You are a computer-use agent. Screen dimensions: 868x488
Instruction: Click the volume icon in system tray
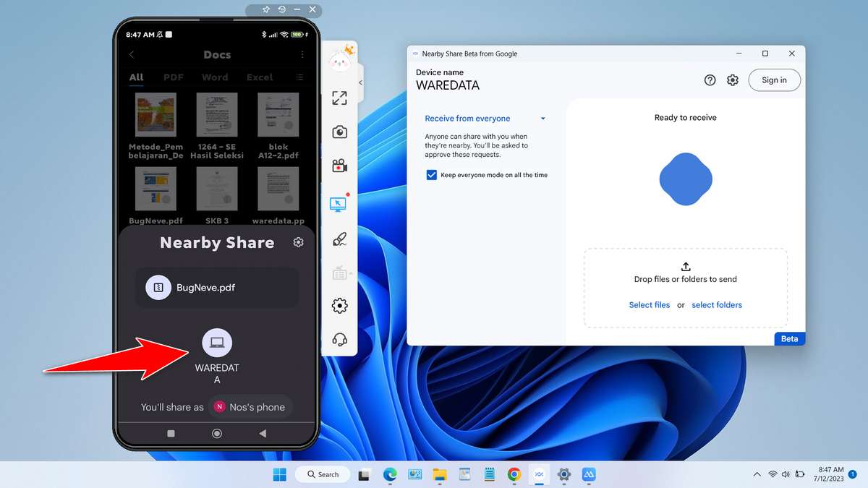(x=786, y=474)
